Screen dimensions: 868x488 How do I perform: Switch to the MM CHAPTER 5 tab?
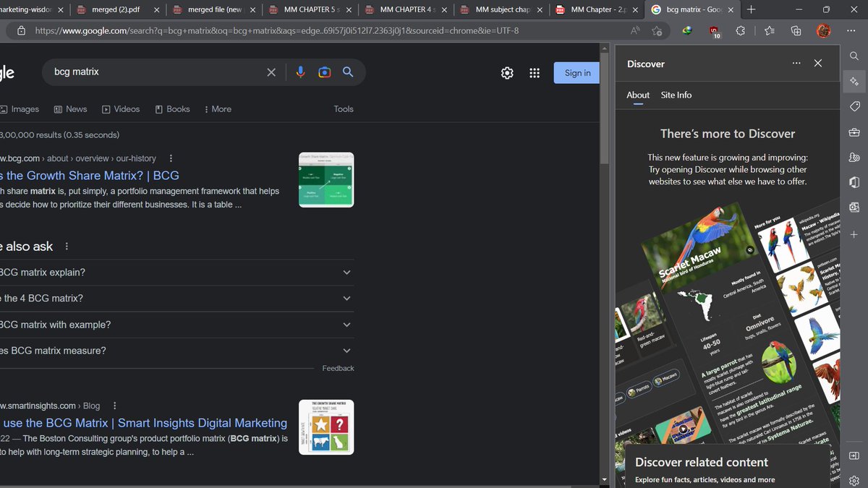pyautogui.click(x=310, y=9)
